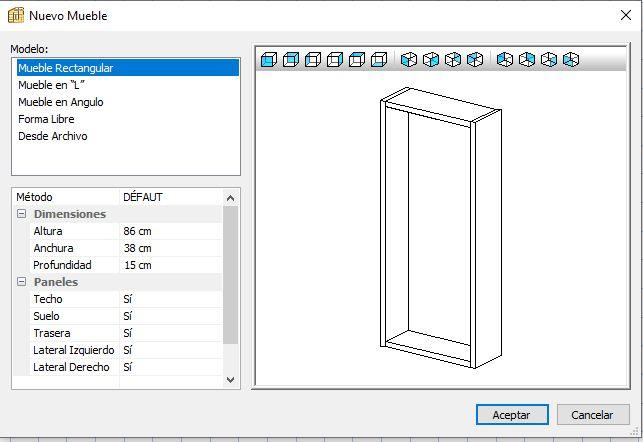Select Mueble en Angulo model
643x442 pixels.
click(128, 102)
